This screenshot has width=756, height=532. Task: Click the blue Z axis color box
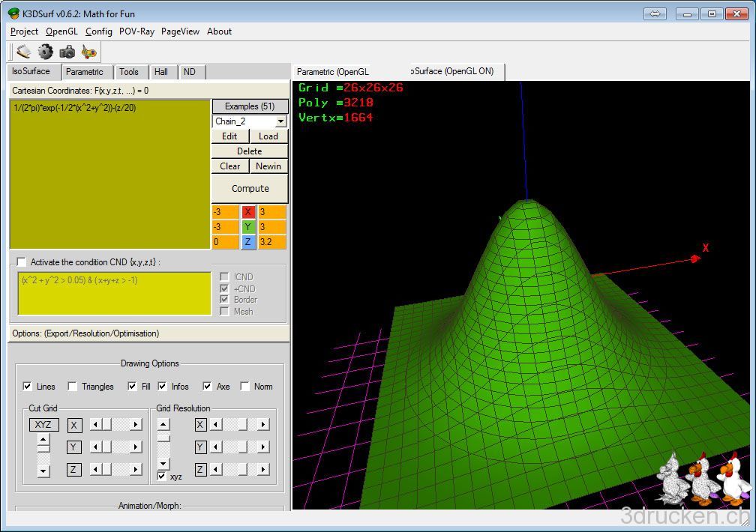pyautogui.click(x=248, y=242)
